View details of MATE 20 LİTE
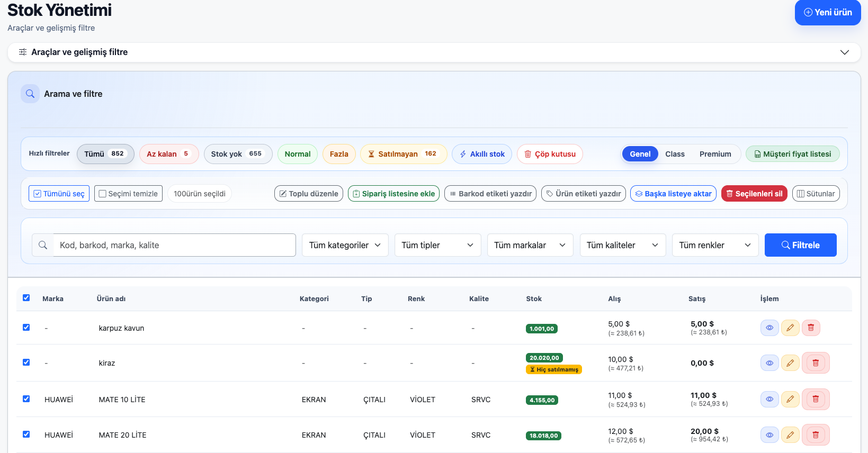This screenshot has height=453, width=868. (x=769, y=435)
